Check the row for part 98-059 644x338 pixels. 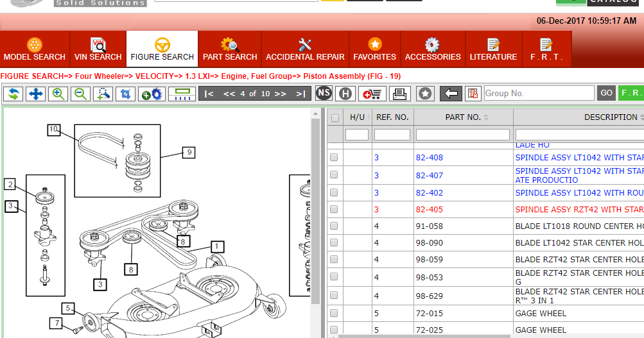pos(334,259)
